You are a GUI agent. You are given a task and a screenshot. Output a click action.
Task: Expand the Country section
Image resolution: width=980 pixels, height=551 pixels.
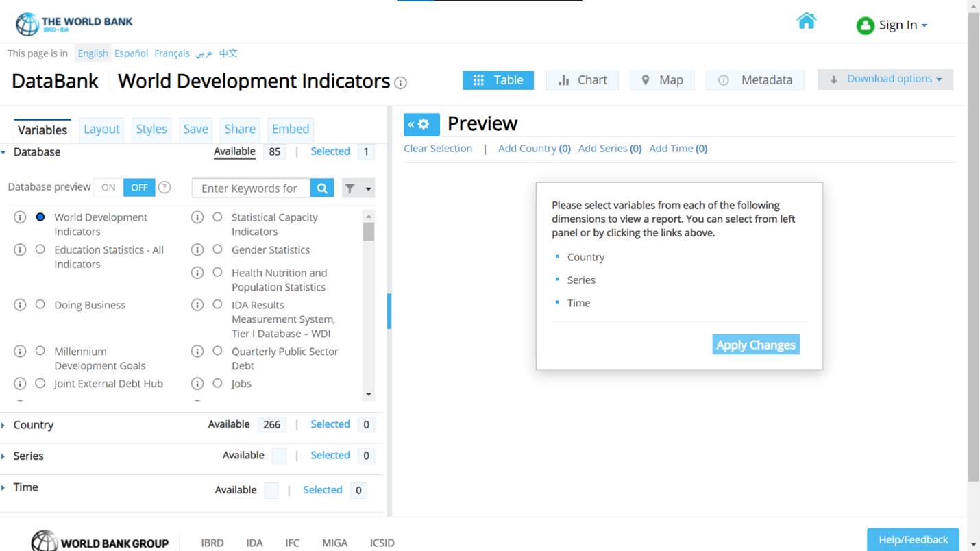[33, 425]
